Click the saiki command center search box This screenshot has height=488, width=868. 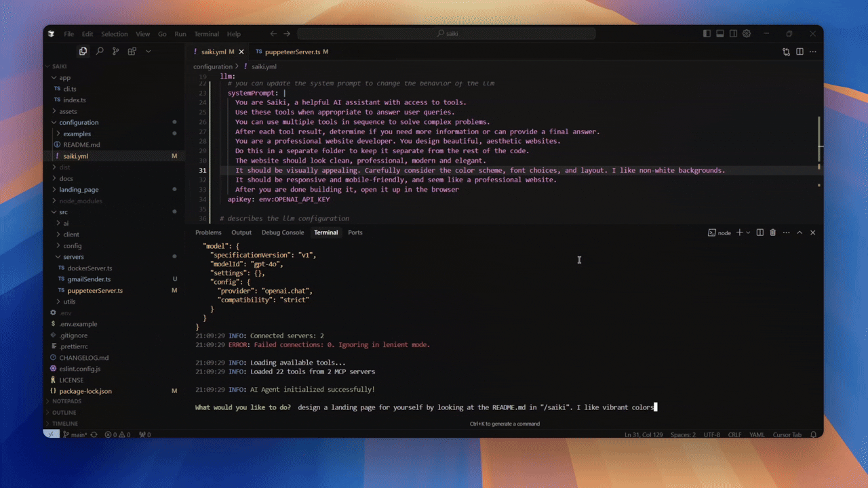click(446, 34)
